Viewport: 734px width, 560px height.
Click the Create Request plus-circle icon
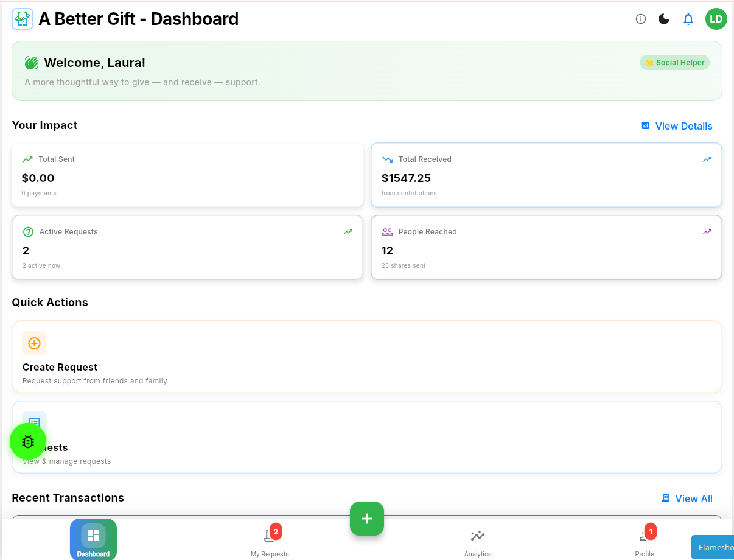(34, 343)
